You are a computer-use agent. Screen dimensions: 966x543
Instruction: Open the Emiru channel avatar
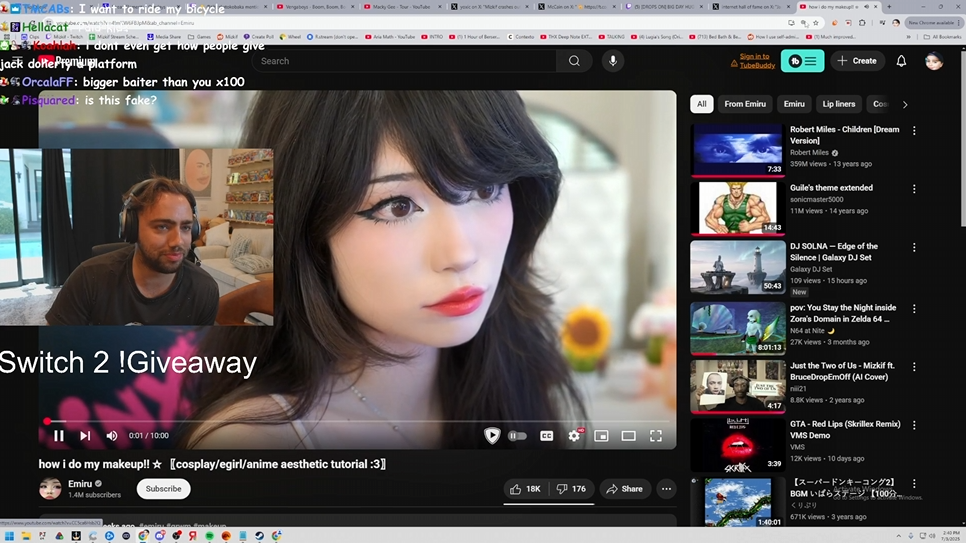pyautogui.click(x=51, y=489)
